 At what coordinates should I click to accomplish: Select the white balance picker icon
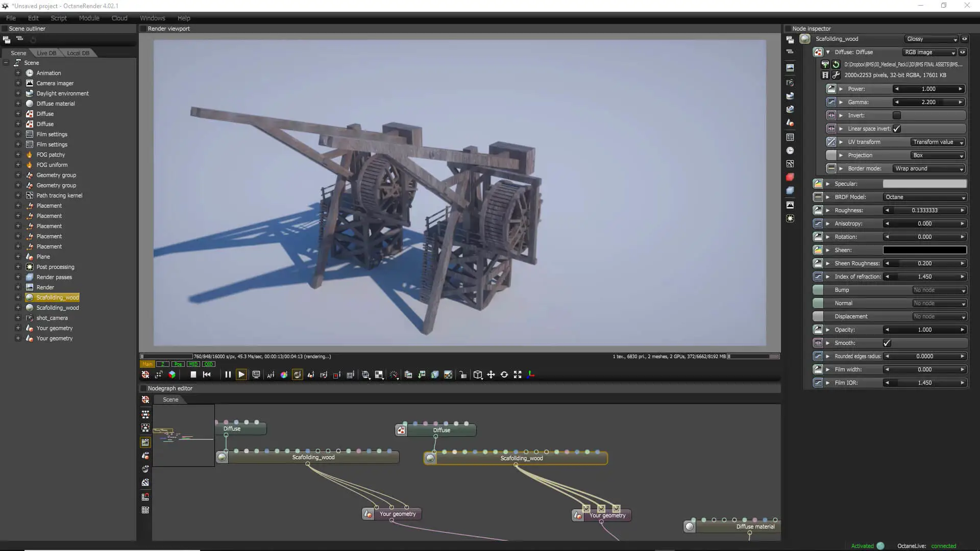[284, 375]
